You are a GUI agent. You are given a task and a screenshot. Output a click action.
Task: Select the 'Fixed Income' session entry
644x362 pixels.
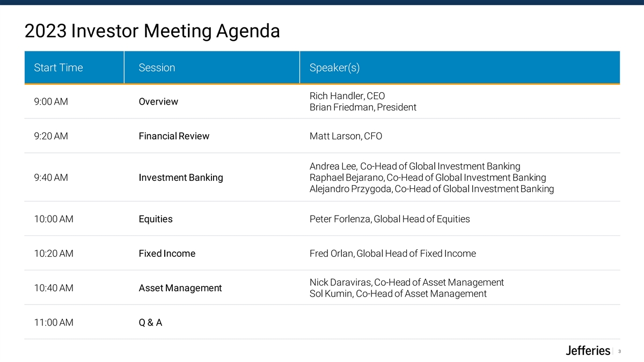coord(167,254)
